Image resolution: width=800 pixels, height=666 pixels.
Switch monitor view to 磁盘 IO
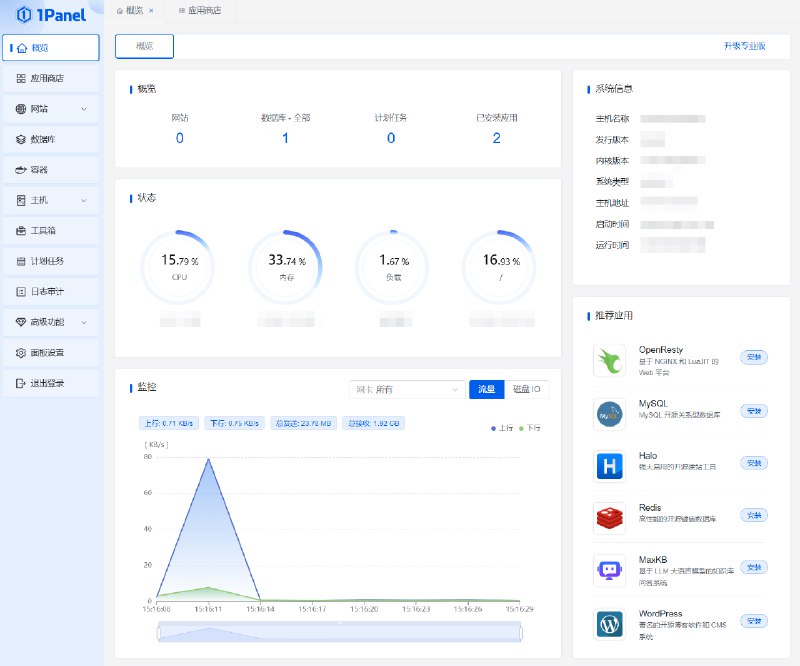(527, 389)
